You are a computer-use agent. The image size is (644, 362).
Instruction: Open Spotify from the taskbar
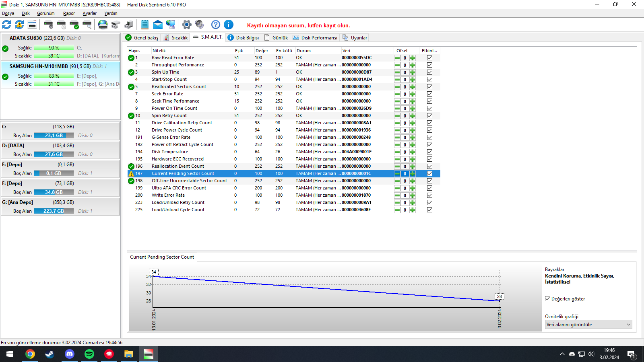pos(89,354)
